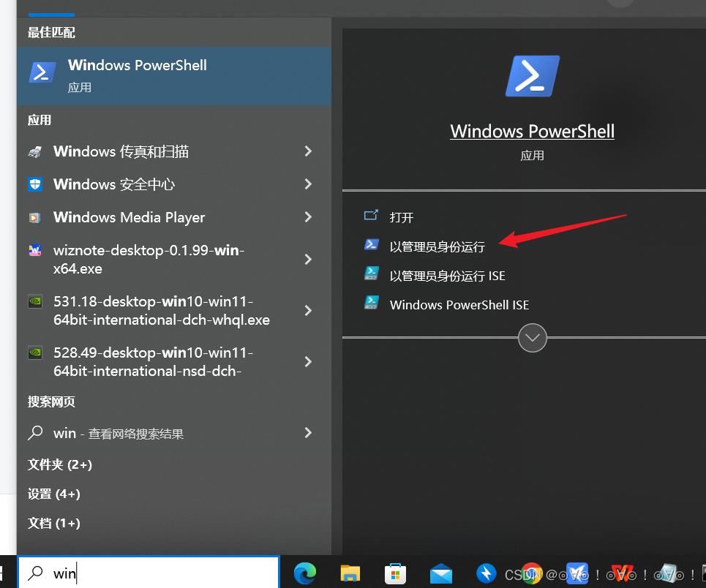Screen dimensions: 706x588
Task: Click the 531.18 NVIDIA driver icon
Action: [x=35, y=301]
